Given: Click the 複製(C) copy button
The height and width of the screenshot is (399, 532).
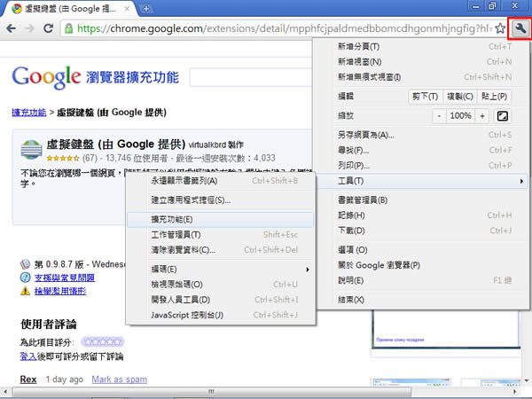Looking at the screenshot, I should coord(459,97).
